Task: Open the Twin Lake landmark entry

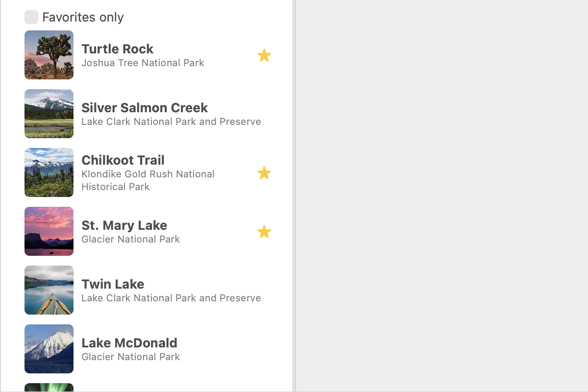Action: [113, 284]
